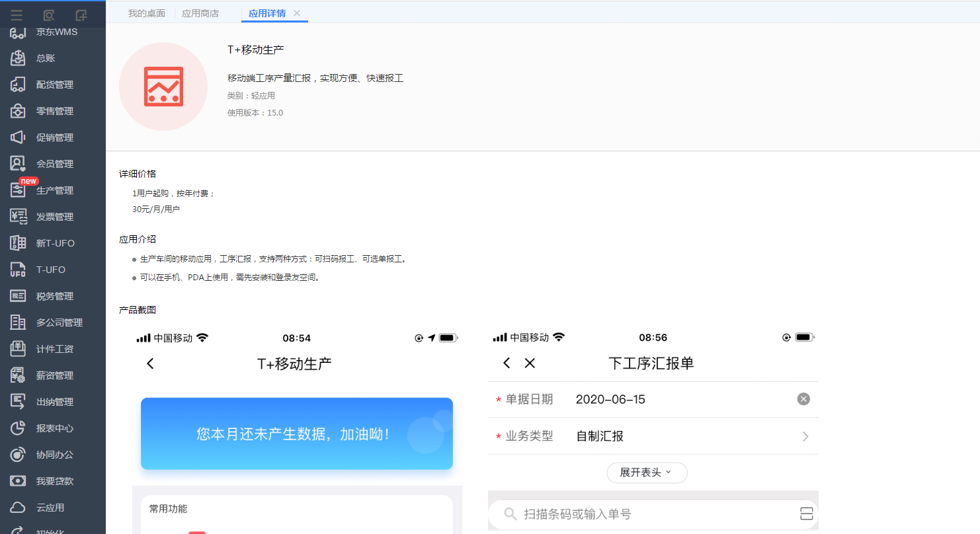
Task: Close the 应用详情 tab
Action: click(x=297, y=13)
